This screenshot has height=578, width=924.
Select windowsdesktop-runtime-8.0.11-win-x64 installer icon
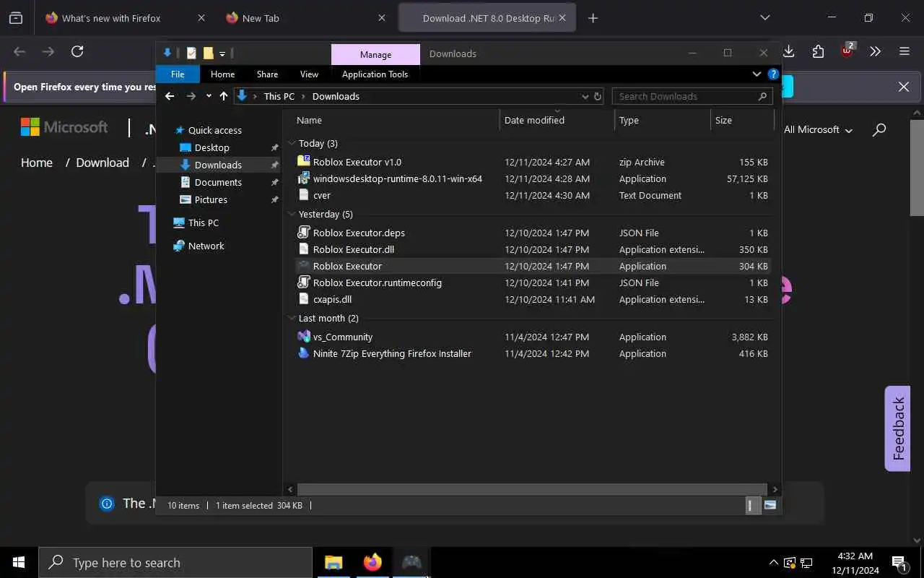pos(304,178)
